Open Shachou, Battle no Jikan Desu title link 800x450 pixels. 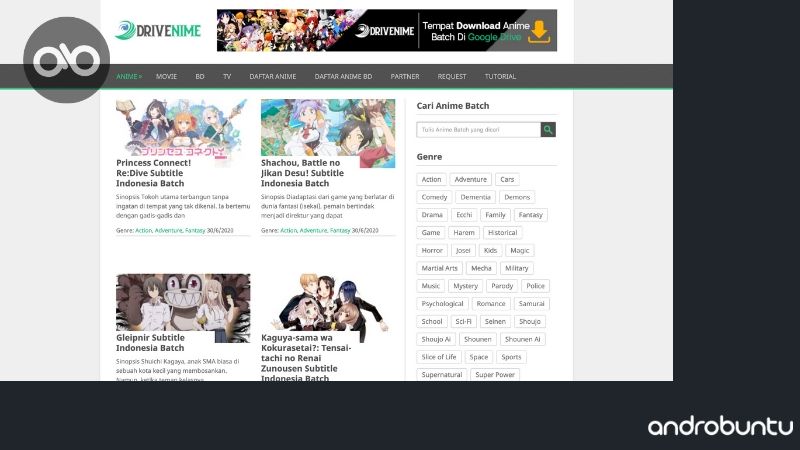(302, 173)
